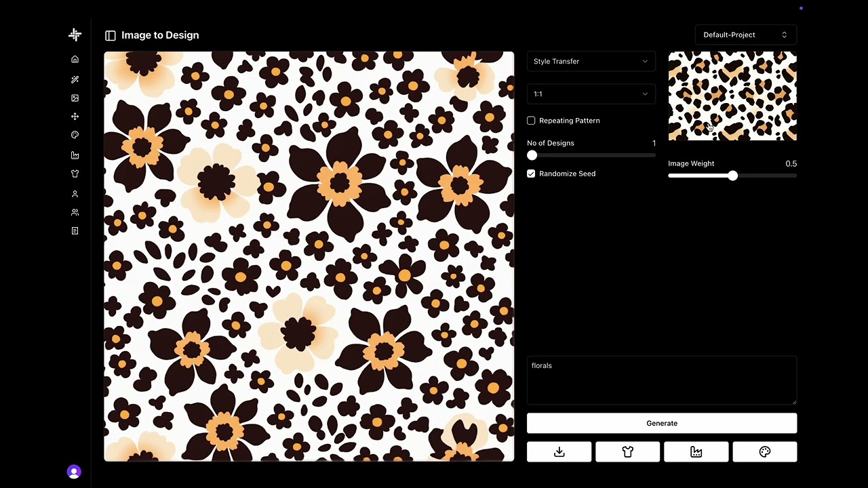Click the t-shirt mockup button below Generate
The height and width of the screenshot is (488, 868).
coord(628,452)
